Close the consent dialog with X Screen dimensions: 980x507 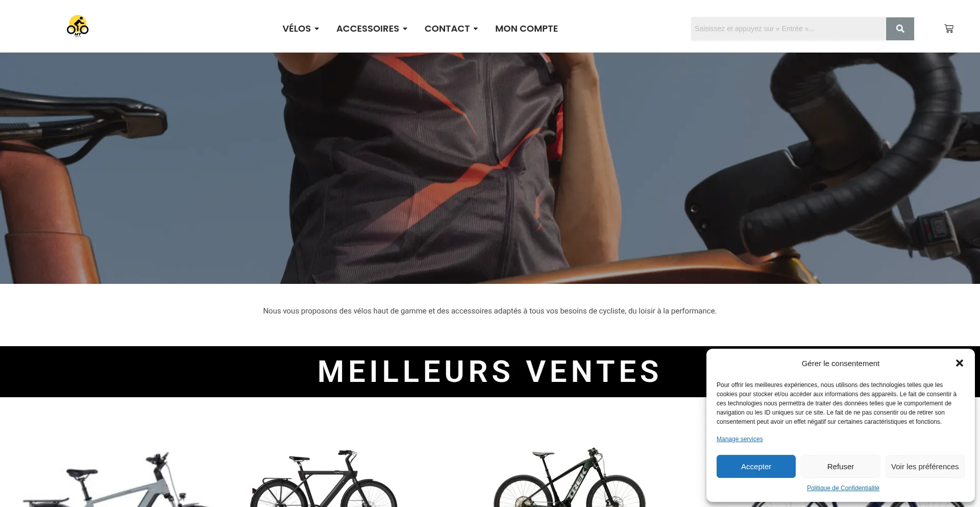pyautogui.click(x=959, y=363)
